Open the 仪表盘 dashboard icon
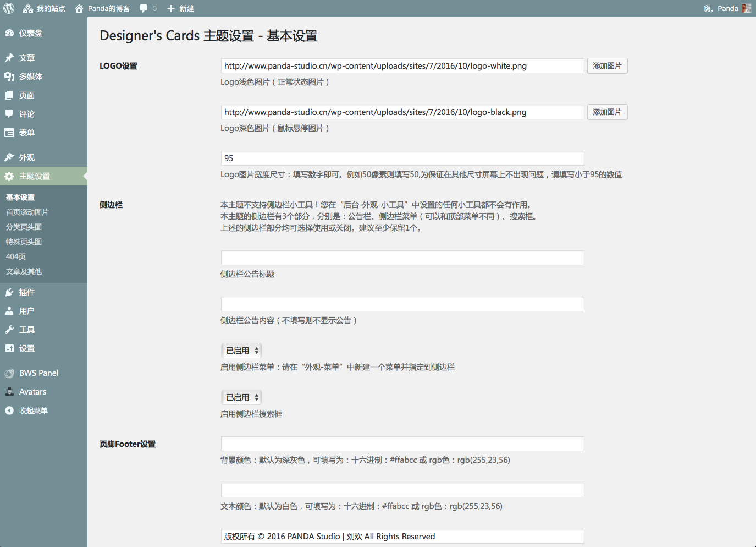Screen dimensions: 756x547 pyautogui.click(x=9, y=33)
